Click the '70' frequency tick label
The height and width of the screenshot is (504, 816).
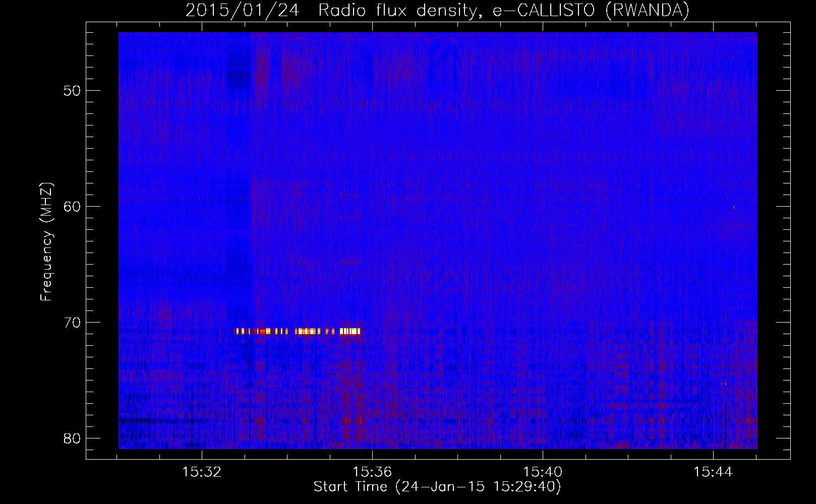pos(72,323)
